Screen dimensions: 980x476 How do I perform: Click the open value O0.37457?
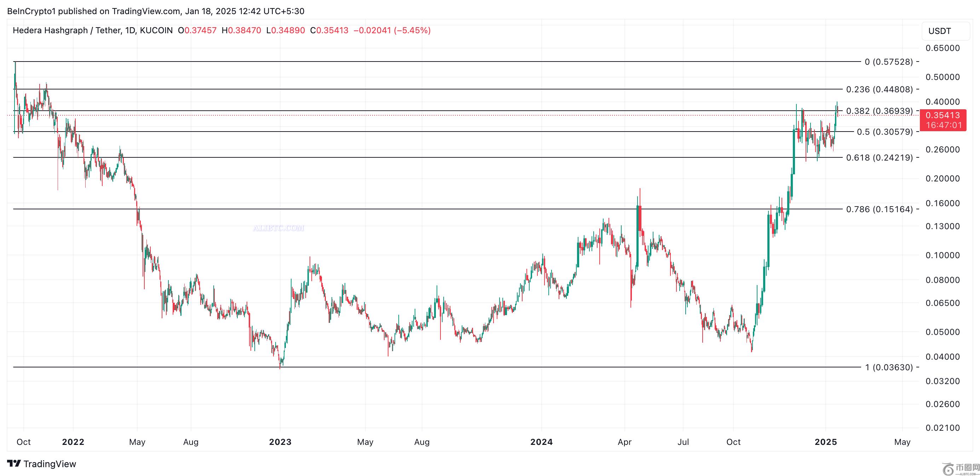coord(197,30)
